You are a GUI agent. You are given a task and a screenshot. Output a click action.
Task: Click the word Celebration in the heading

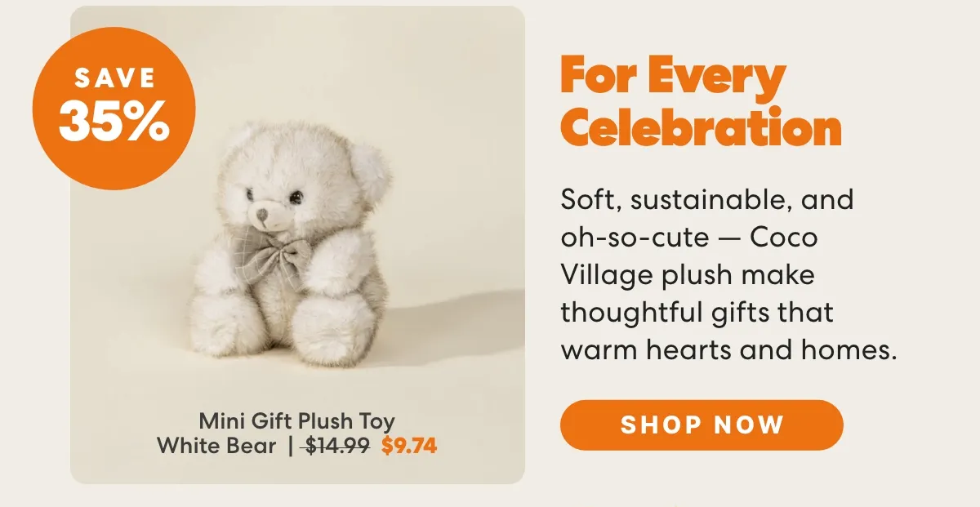pos(702,127)
